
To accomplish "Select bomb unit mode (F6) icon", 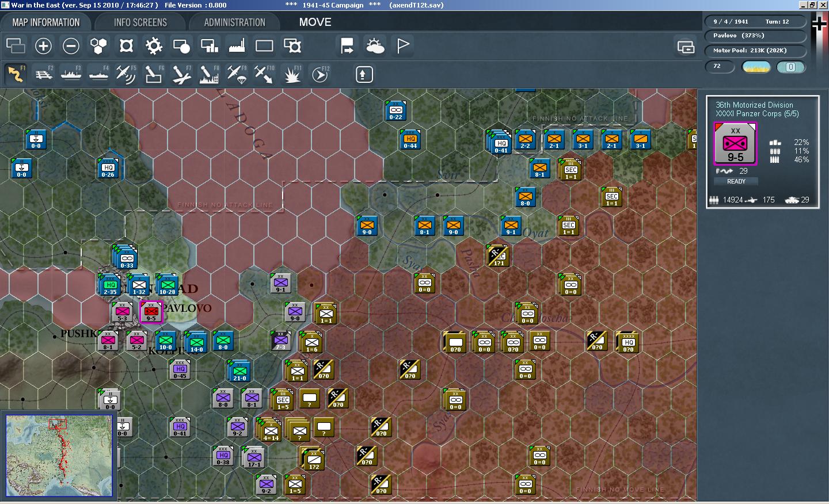I will pyautogui.click(x=154, y=74).
